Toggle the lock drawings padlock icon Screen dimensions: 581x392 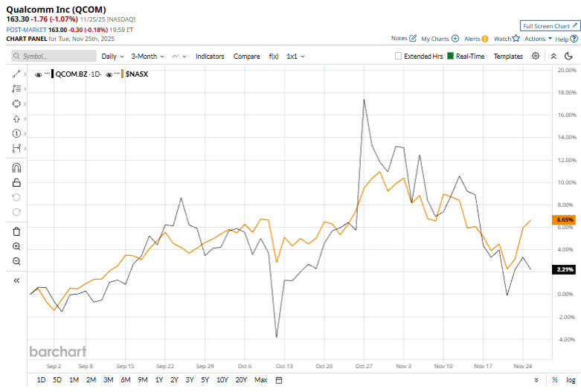(16, 182)
